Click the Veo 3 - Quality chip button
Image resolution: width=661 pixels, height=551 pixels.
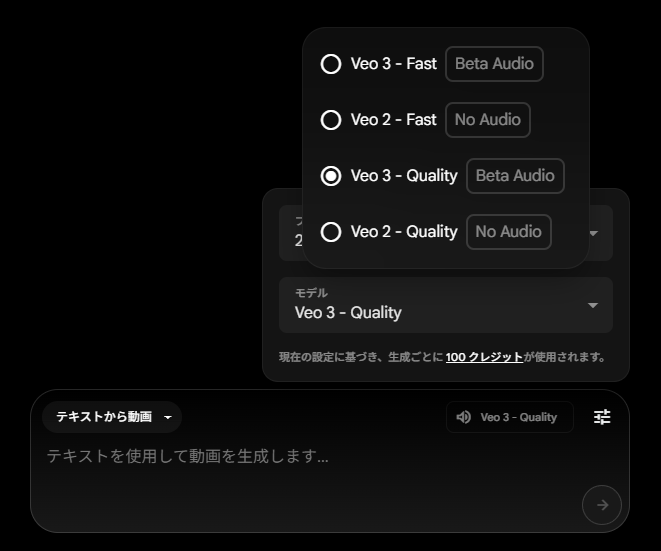coord(510,417)
